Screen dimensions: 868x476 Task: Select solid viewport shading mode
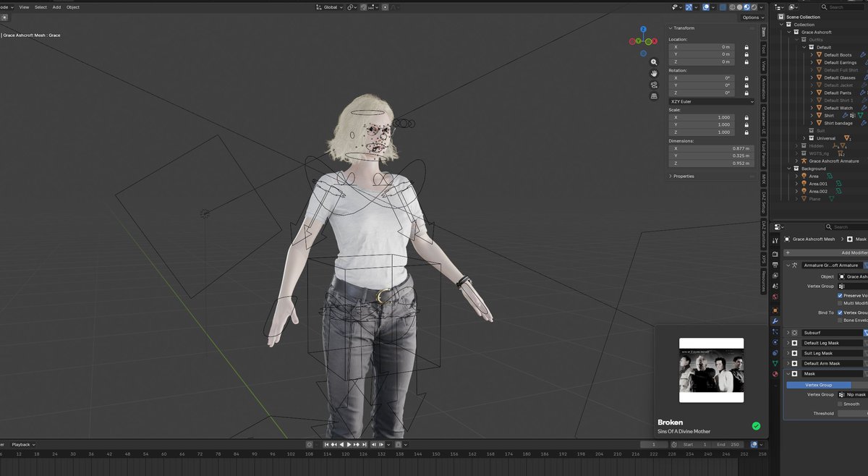point(739,7)
